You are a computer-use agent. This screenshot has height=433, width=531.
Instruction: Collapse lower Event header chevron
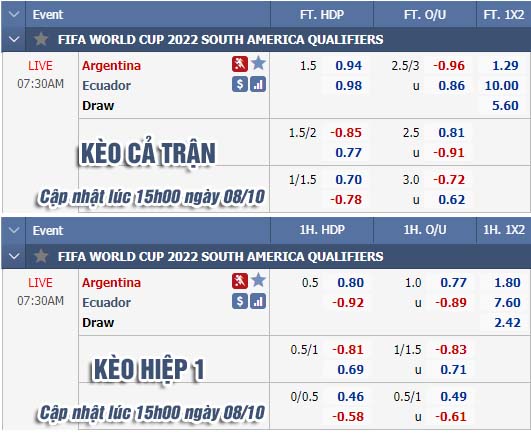pos(14,231)
